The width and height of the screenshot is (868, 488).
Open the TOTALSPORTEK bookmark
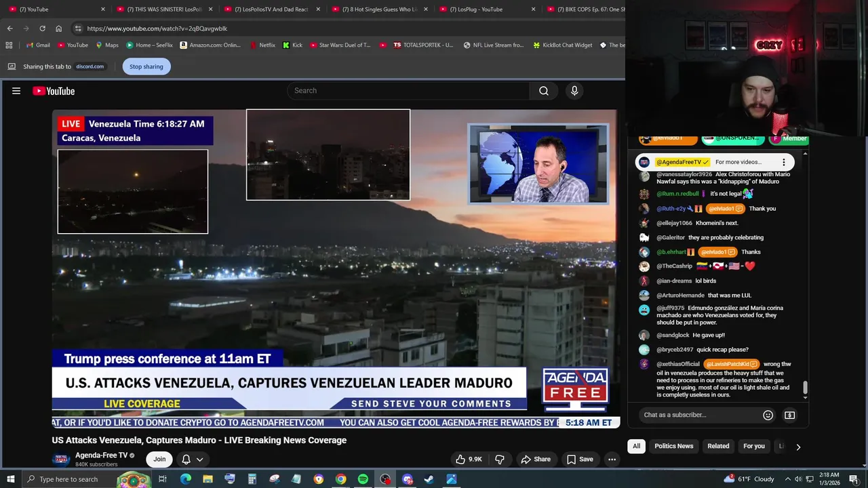(423, 45)
